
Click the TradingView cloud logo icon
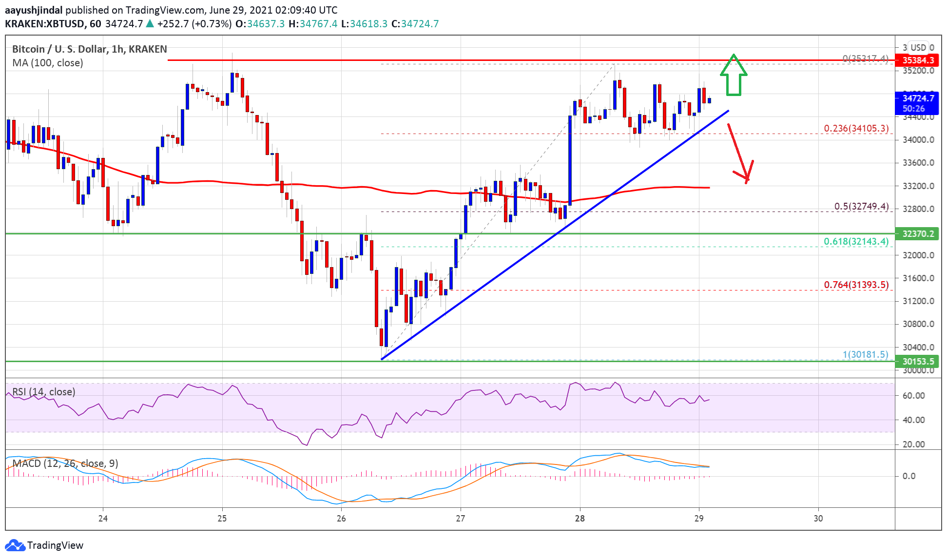[15, 545]
